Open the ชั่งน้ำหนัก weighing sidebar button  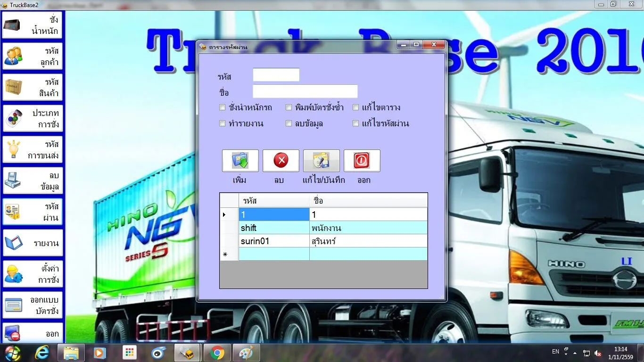[32, 25]
